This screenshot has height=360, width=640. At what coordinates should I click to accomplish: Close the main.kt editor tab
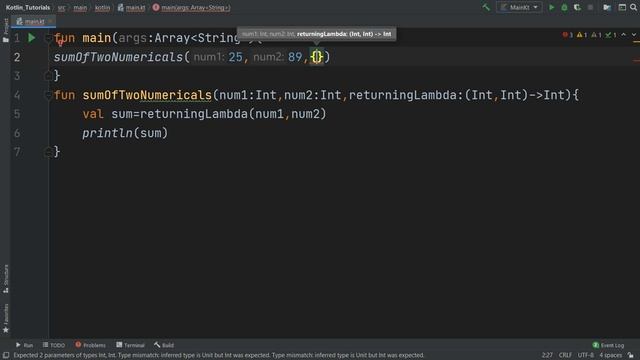(51, 21)
